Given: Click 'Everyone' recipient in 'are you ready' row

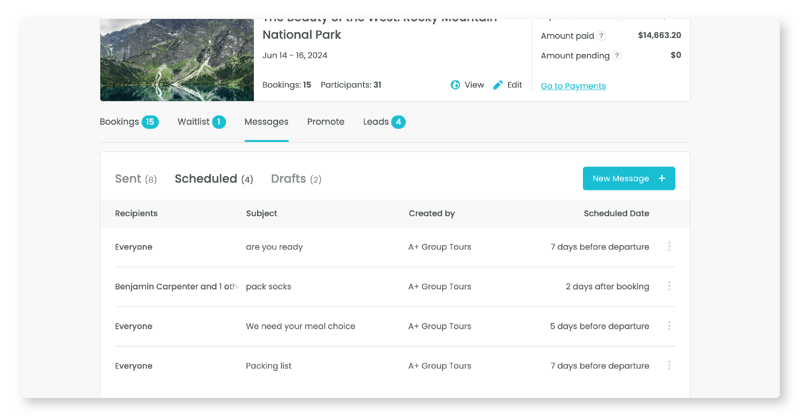Looking at the screenshot, I should click(134, 247).
